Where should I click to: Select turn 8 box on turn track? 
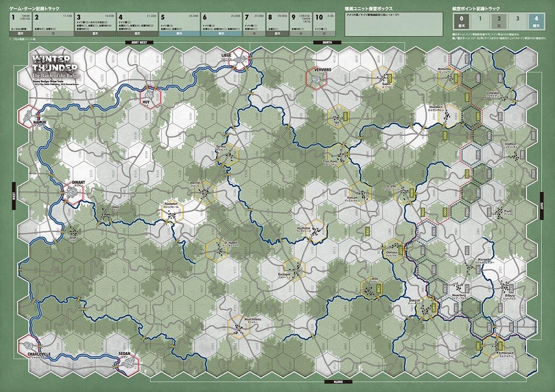pos(277,24)
